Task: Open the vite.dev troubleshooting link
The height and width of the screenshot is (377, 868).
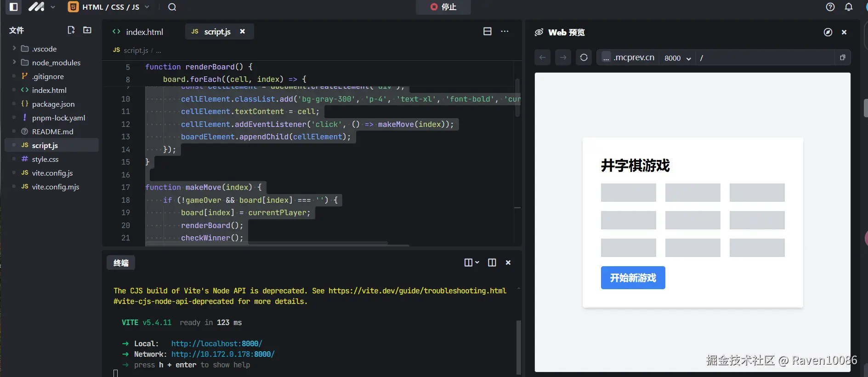Action: pyautogui.click(x=417, y=291)
